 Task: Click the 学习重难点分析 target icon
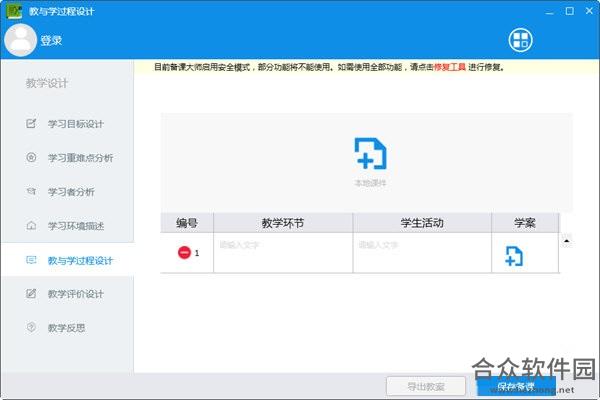click(31, 157)
